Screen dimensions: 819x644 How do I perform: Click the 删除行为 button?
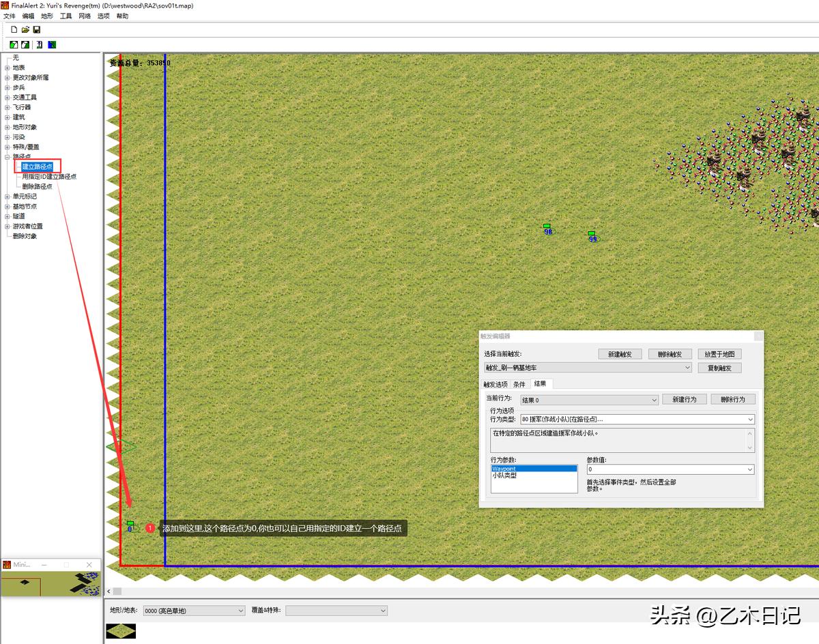tap(733, 399)
